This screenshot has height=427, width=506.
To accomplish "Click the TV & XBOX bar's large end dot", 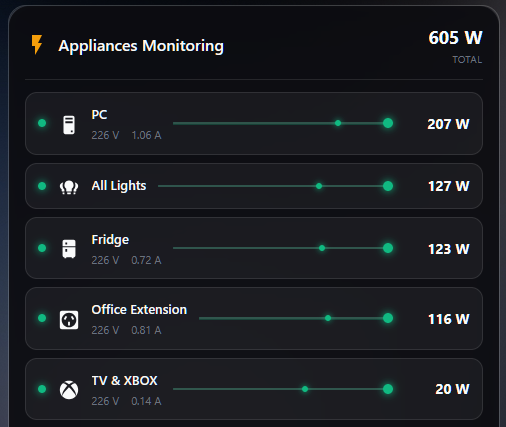I will point(388,389).
